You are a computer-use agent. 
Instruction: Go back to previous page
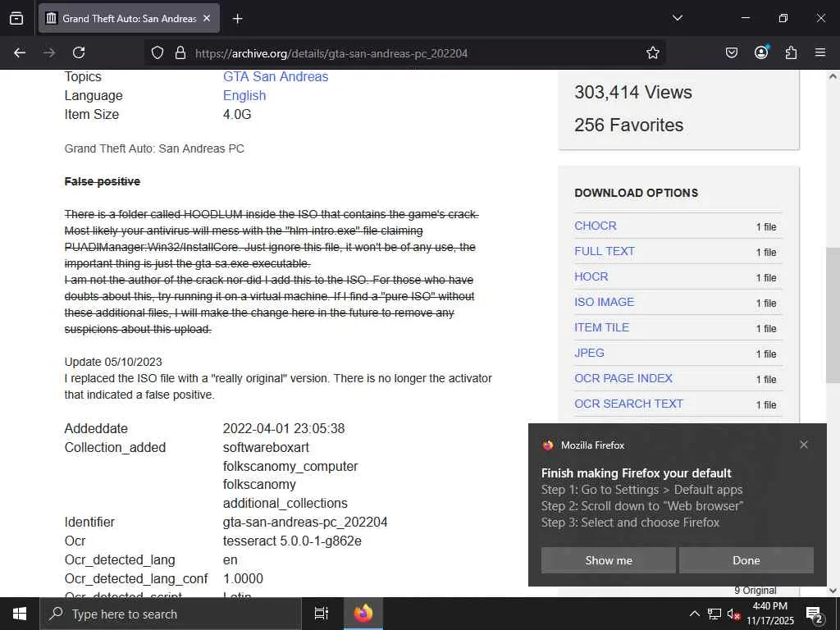point(20,52)
